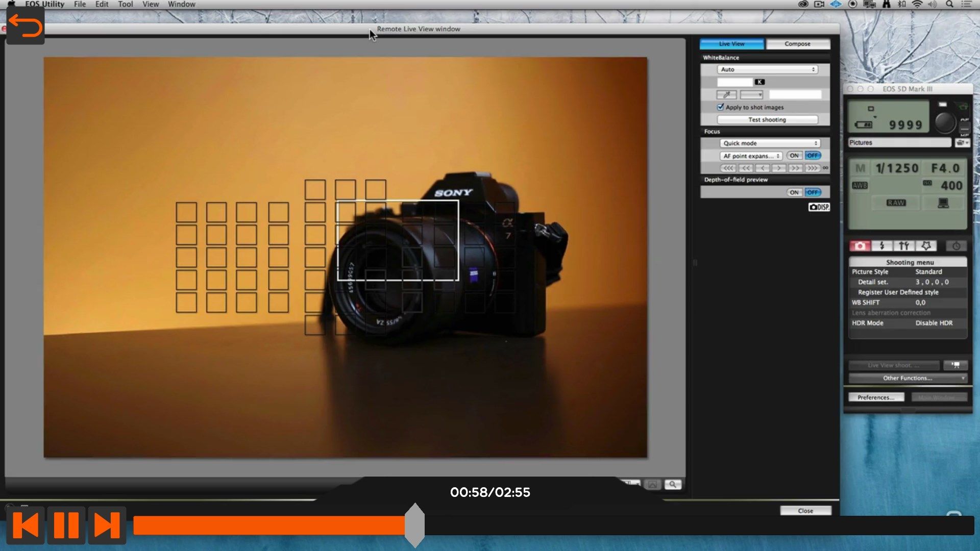Click the single-right focus adjust arrow

[779, 168]
